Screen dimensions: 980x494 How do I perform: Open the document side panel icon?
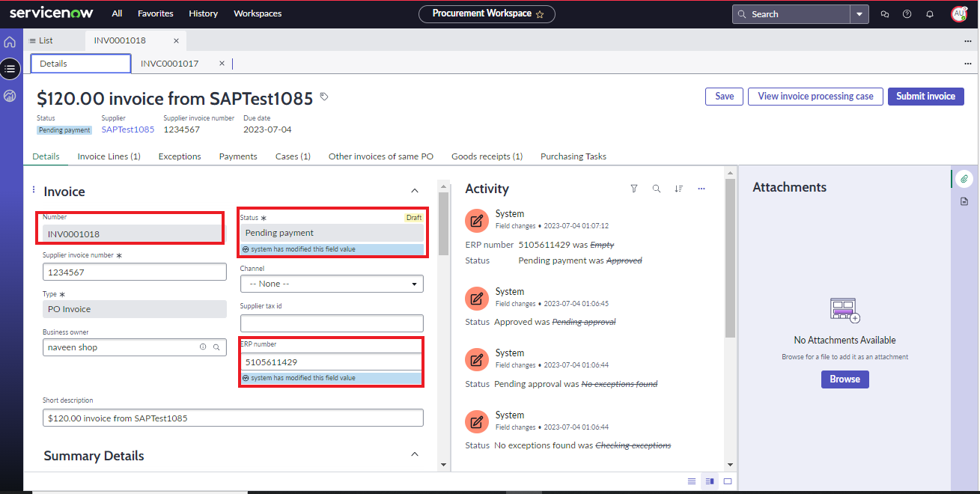coord(964,201)
